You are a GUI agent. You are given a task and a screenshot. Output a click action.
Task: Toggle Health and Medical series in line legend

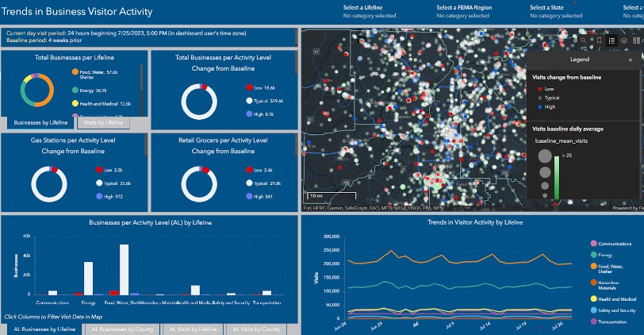tap(613, 298)
